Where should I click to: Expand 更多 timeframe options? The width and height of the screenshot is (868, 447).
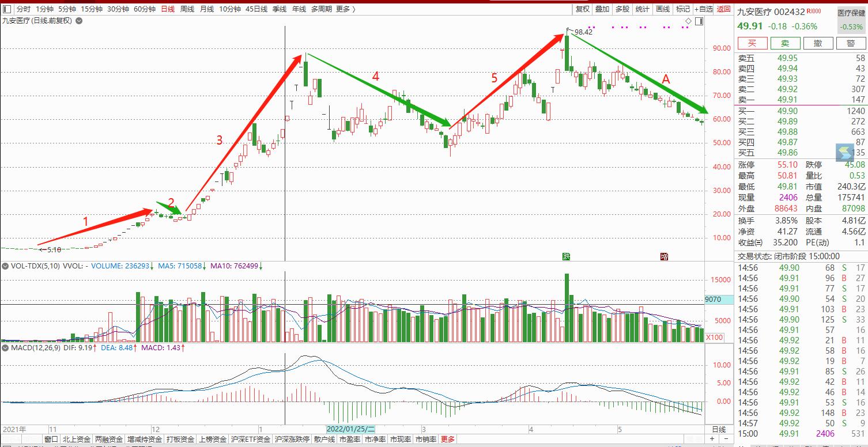pos(345,9)
